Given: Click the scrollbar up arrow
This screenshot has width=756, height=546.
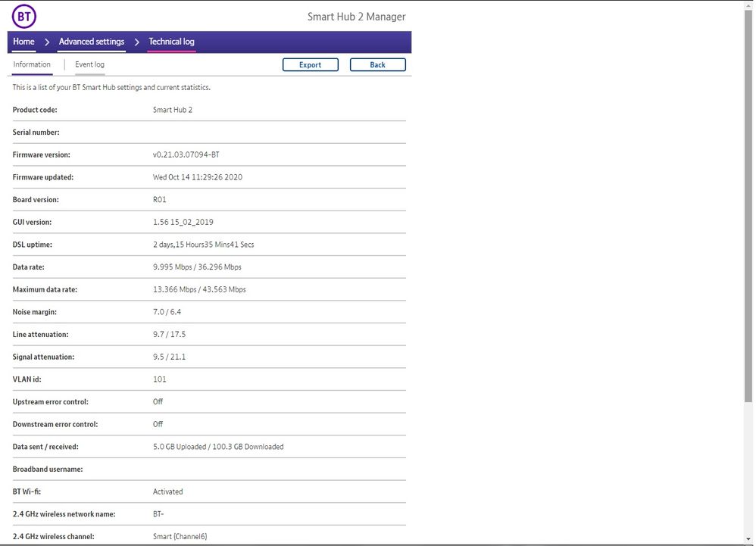Looking at the screenshot, I should tap(749, 6).
